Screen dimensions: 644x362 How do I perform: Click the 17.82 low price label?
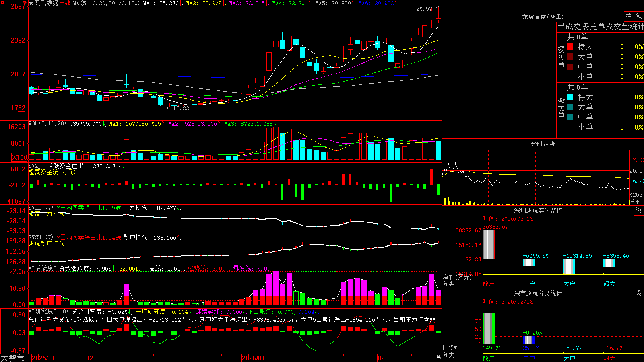181,108
